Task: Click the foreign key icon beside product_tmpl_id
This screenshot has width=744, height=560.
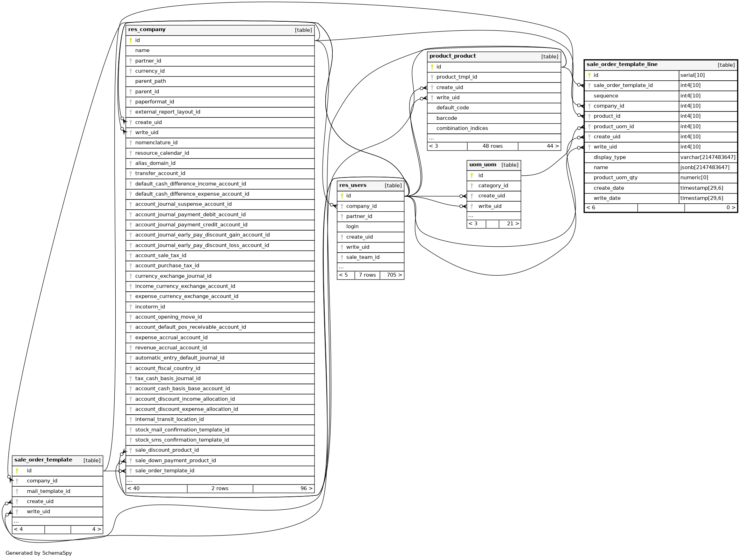Action: [432, 77]
